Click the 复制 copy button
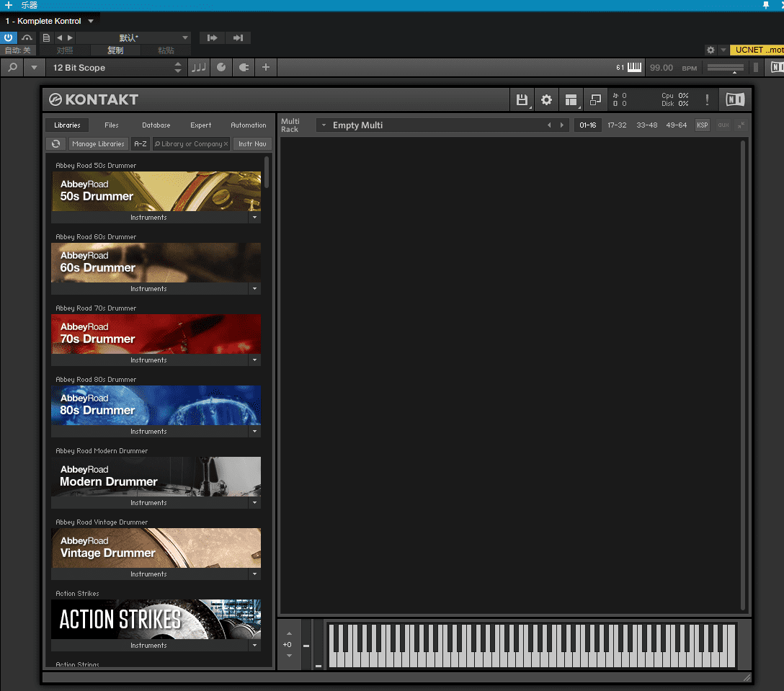The height and width of the screenshot is (691, 784). (x=115, y=50)
